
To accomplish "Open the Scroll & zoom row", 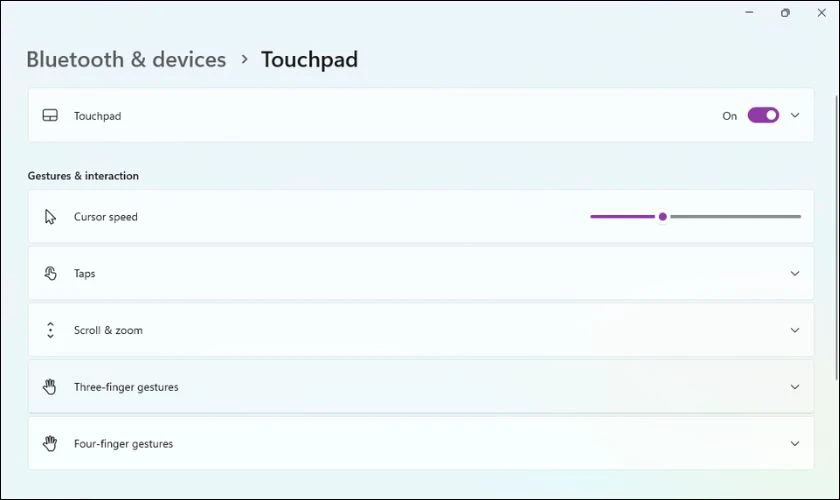I will click(400, 330).
